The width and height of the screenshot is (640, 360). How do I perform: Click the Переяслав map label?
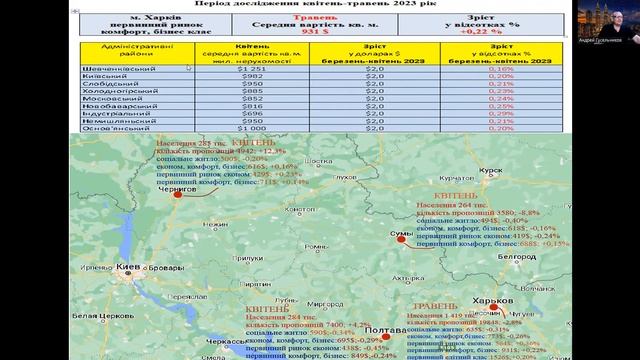pos(187,297)
